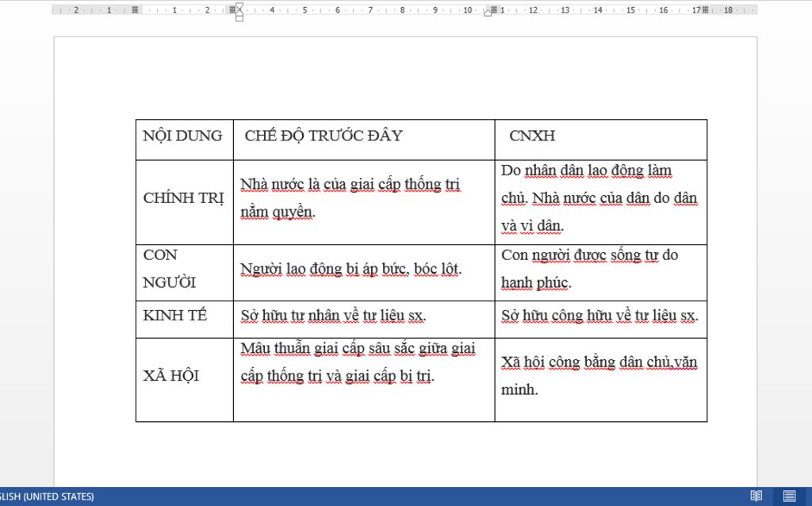Image resolution: width=812 pixels, height=506 pixels.
Task: Click the left indent square on ruler
Action: (239, 17)
